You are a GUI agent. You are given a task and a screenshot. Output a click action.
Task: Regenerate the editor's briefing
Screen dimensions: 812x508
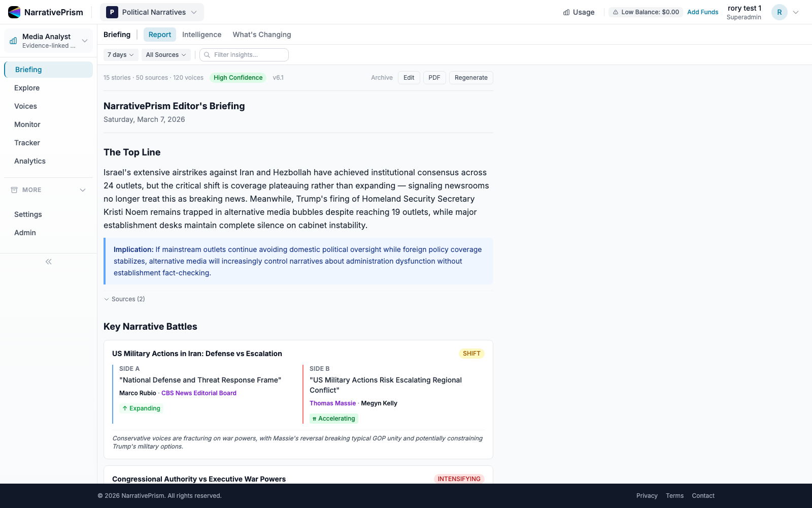(x=470, y=77)
